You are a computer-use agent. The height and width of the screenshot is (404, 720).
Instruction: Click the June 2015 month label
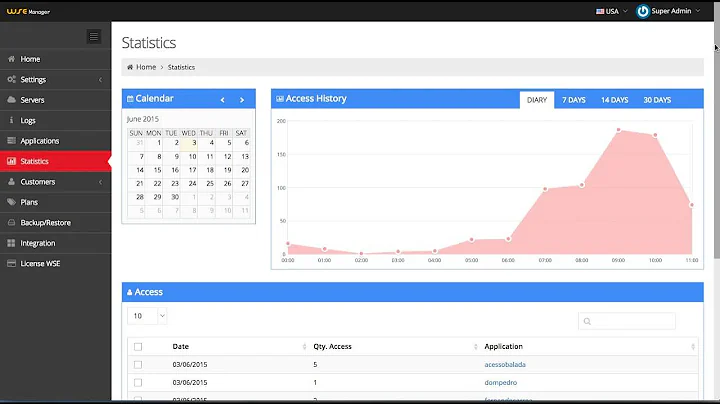pyautogui.click(x=143, y=119)
